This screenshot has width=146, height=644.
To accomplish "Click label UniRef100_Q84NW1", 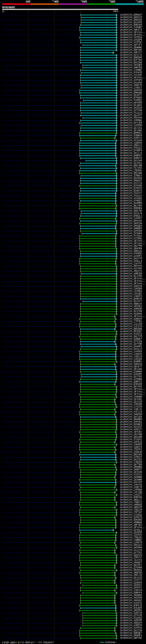I will tap(131, 48).
